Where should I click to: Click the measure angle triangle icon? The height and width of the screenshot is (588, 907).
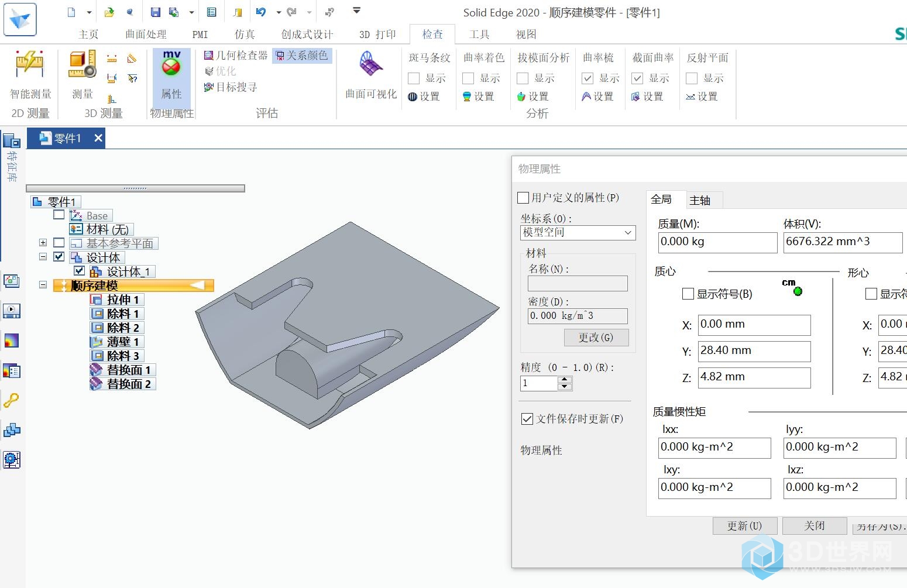click(132, 59)
